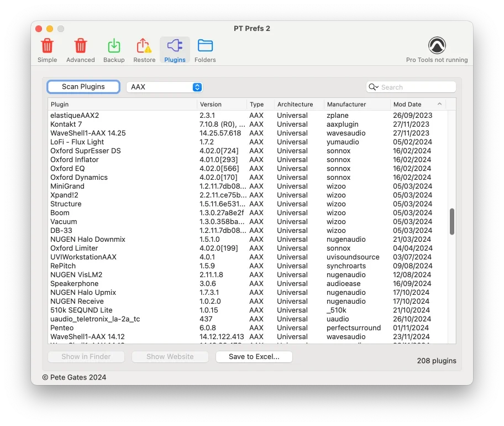Click the 26/09/2023 date cell

412,115
